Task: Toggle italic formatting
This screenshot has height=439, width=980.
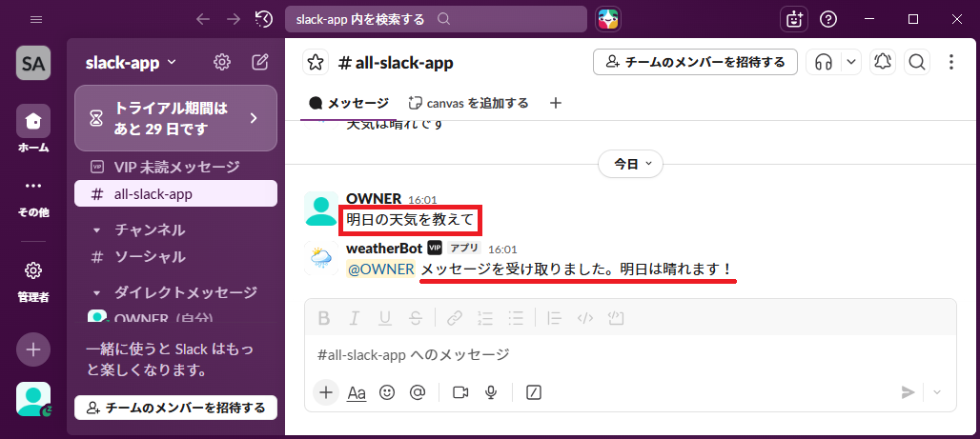Action: pos(355,318)
